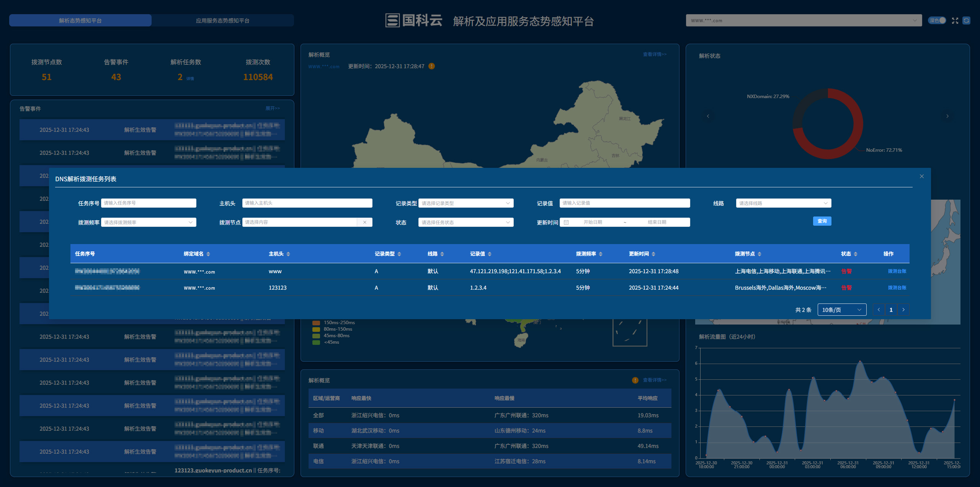This screenshot has height=487, width=980.
Task: Click the 查询 query button
Action: tap(822, 221)
